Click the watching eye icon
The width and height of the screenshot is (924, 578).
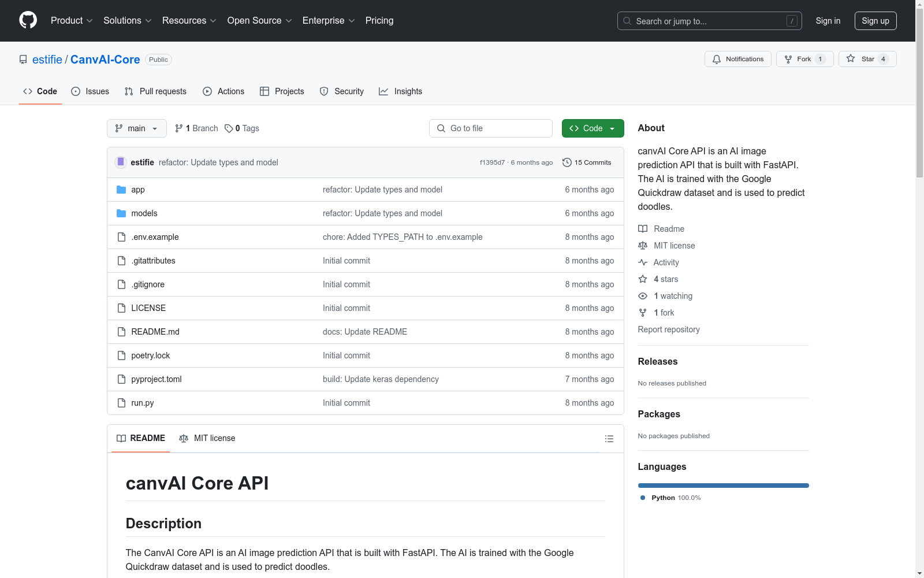pyautogui.click(x=643, y=296)
